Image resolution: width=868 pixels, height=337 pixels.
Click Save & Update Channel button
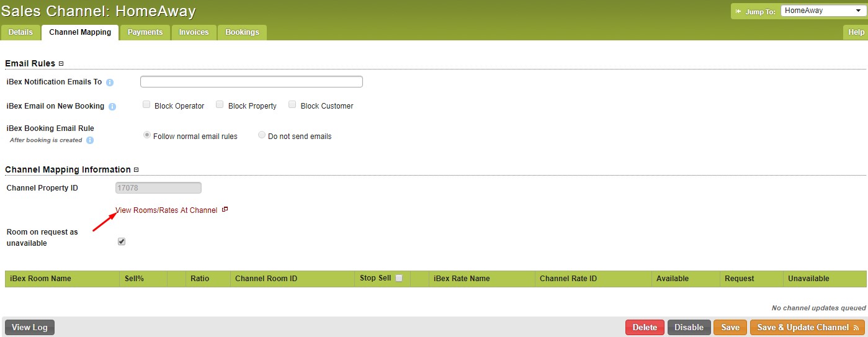click(807, 327)
